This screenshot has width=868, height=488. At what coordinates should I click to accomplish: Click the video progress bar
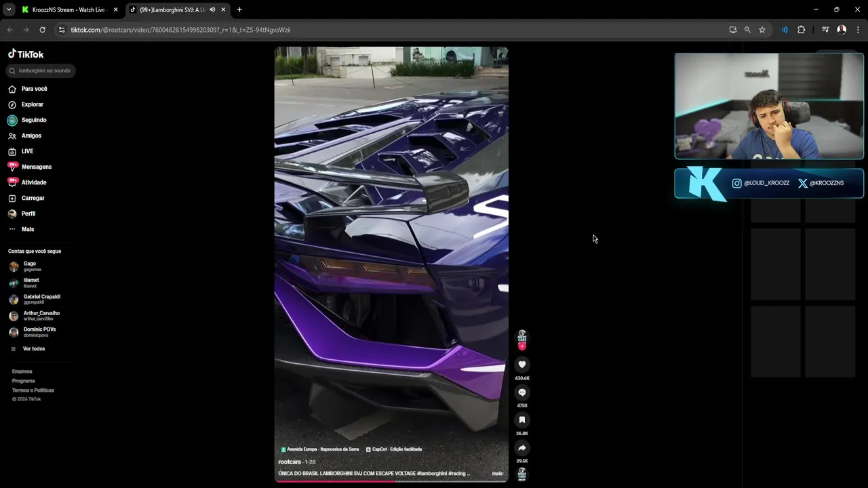[391, 481]
